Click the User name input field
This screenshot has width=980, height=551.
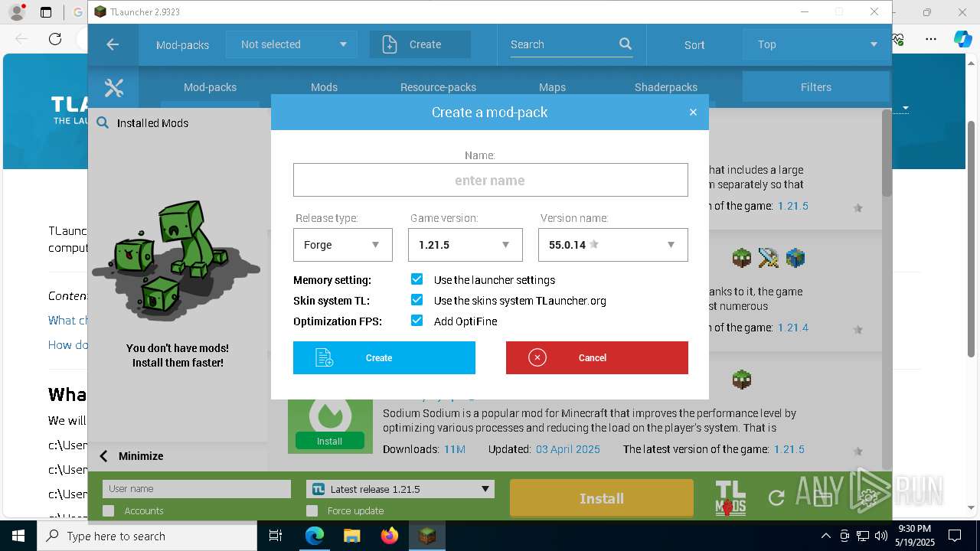click(197, 489)
